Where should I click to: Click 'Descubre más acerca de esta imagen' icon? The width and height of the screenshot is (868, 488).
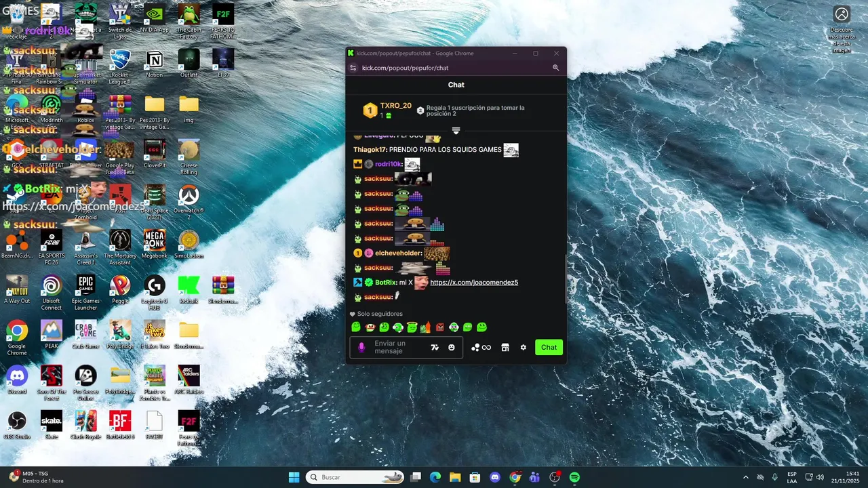coord(842,30)
